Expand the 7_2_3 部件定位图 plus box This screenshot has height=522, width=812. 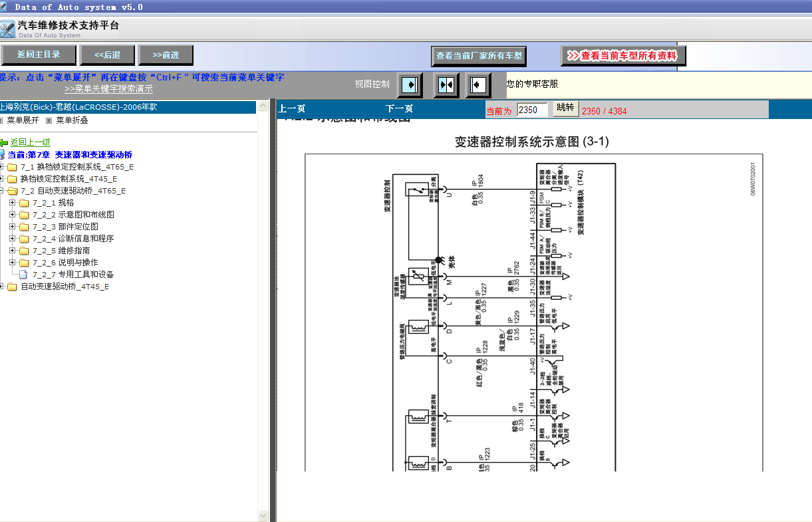point(13,227)
